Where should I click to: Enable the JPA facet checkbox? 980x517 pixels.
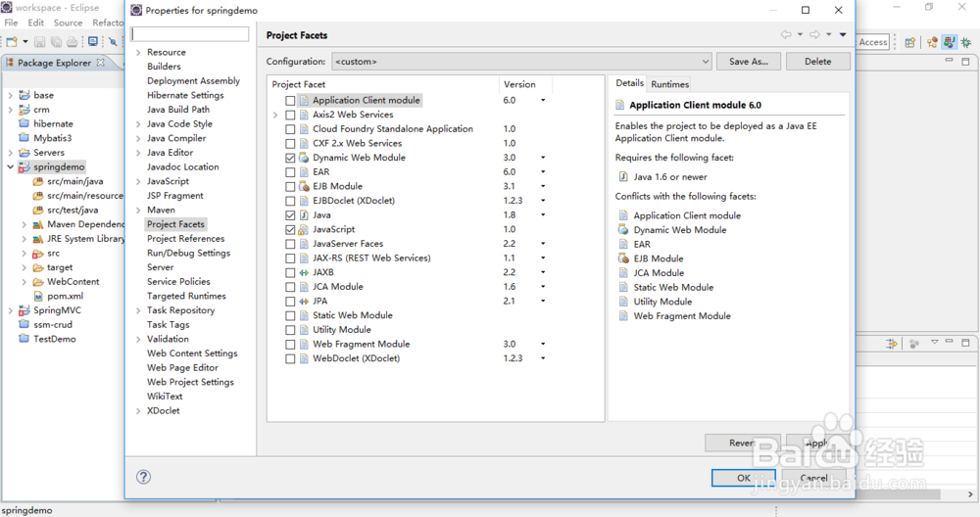(290, 302)
